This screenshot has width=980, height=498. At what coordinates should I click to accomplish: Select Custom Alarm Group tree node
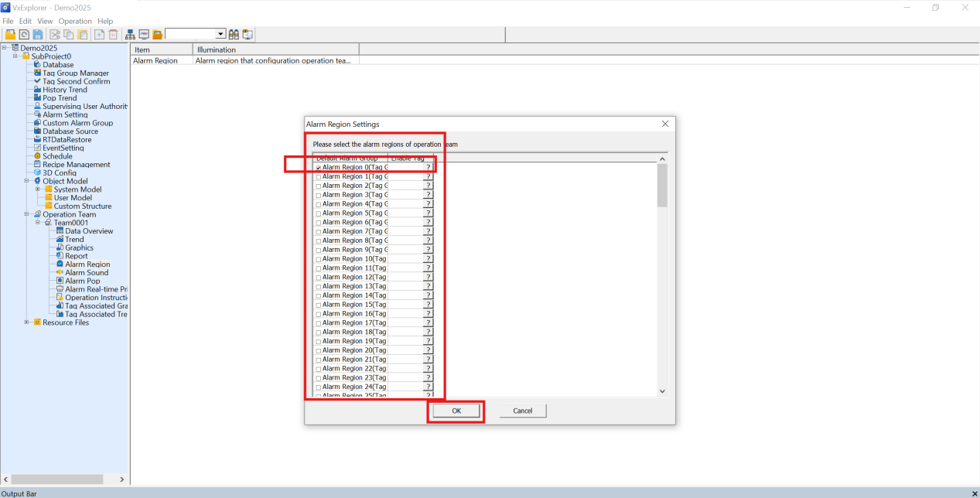click(77, 123)
